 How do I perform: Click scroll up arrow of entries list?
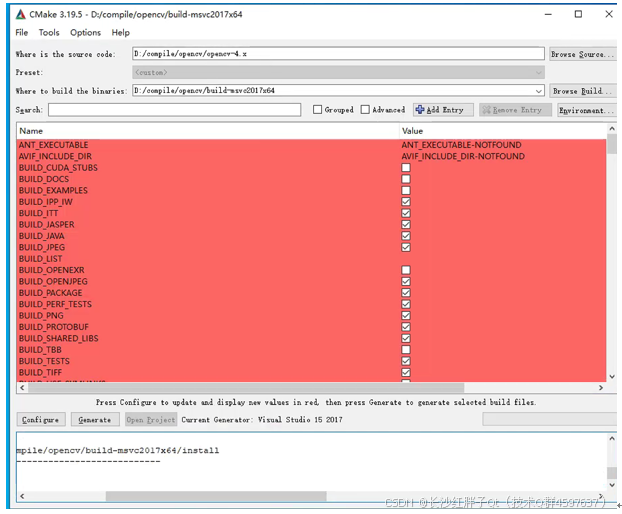coord(612,128)
